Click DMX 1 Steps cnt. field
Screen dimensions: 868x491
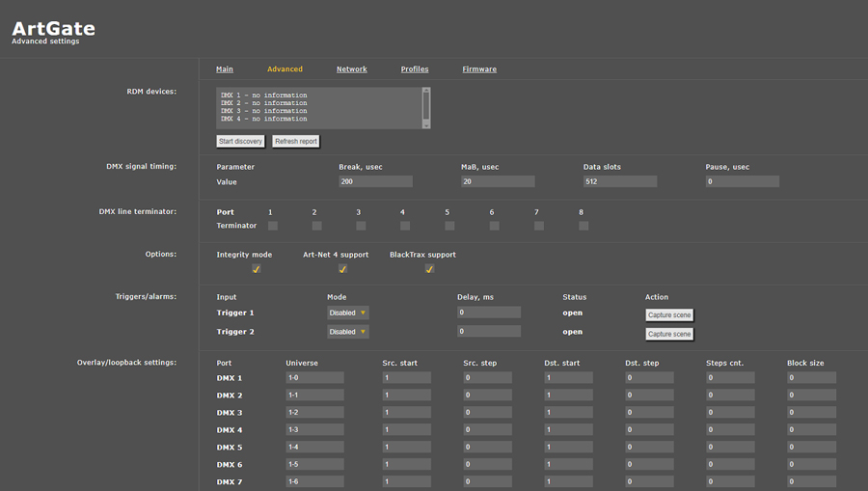(x=730, y=377)
